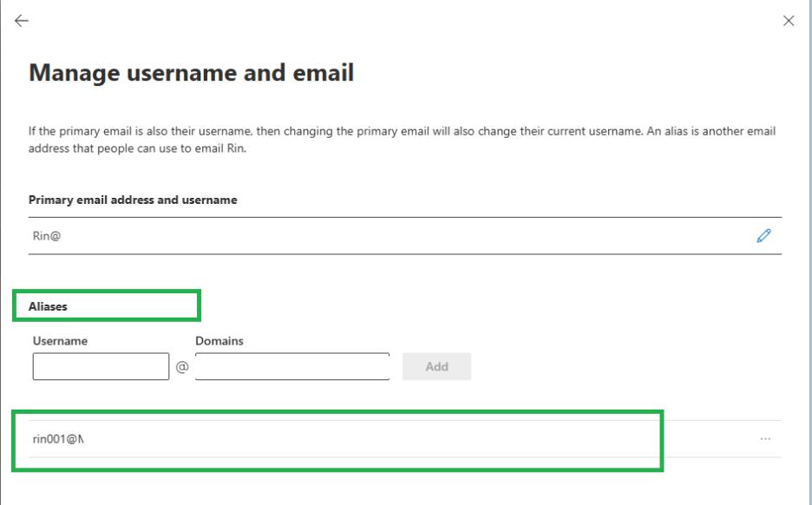Click the Username field label
This screenshot has height=505, width=812.
click(60, 341)
